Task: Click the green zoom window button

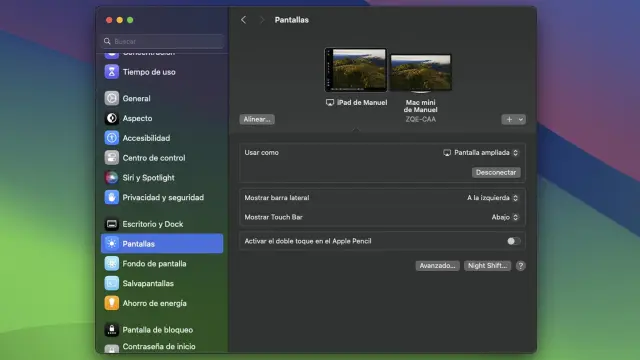Action: click(x=130, y=20)
